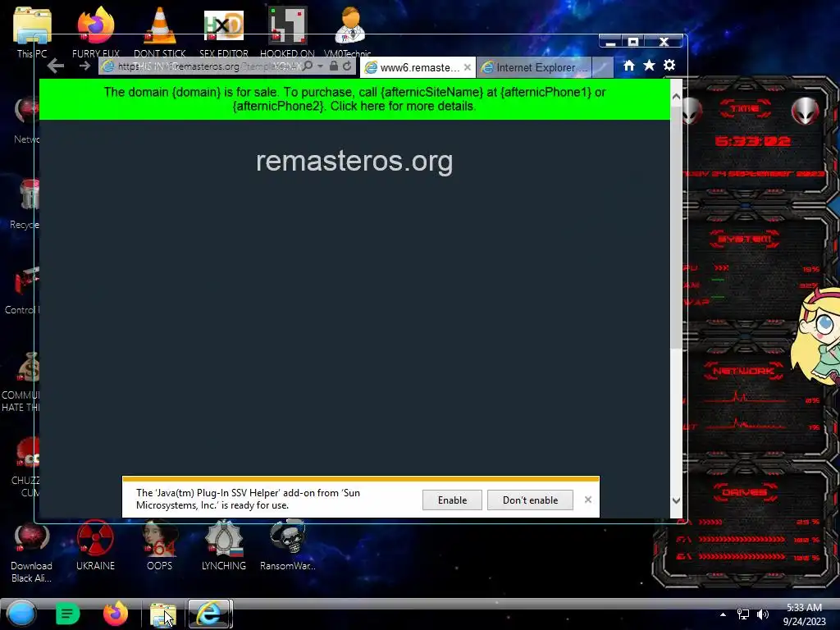The width and height of the screenshot is (840, 630).
Task: Click the right alien head in widget
Action: pyautogui.click(x=806, y=111)
